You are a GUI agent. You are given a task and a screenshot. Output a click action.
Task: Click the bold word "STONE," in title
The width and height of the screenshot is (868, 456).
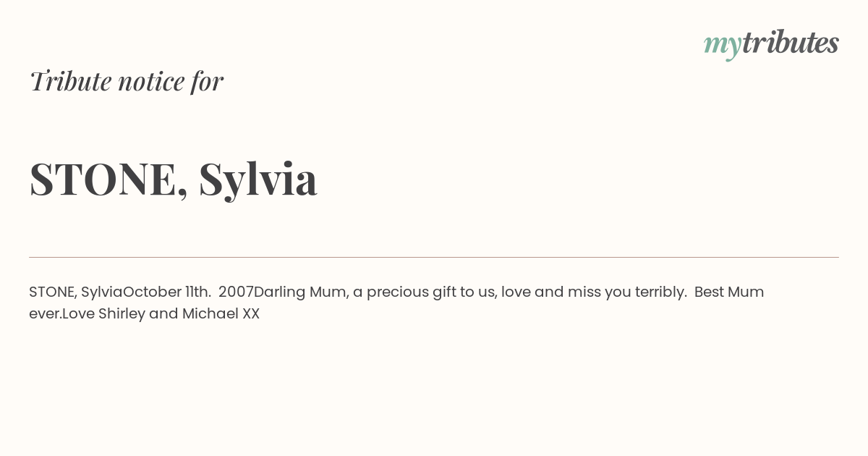coord(109,179)
